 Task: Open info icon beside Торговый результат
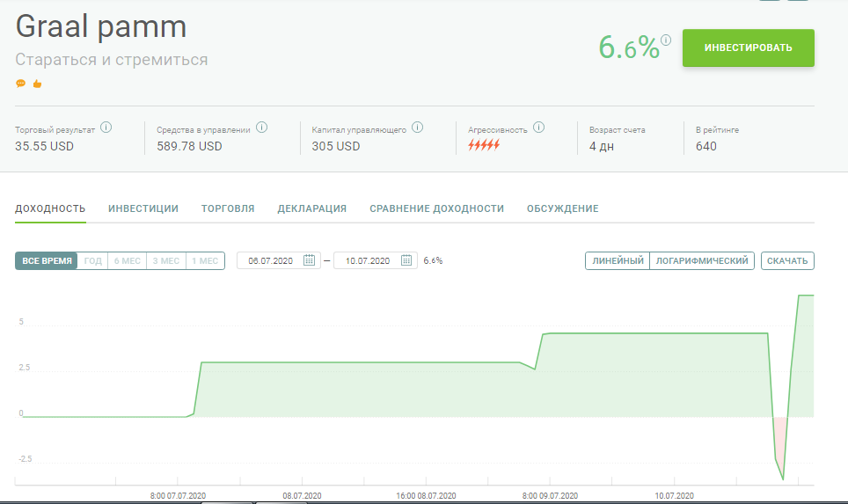(106, 128)
